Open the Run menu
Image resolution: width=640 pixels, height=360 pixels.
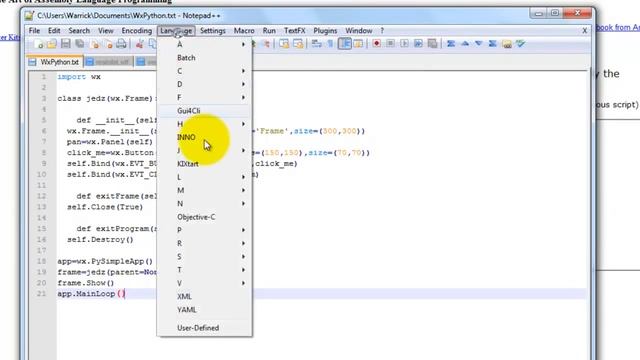(x=269, y=31)
